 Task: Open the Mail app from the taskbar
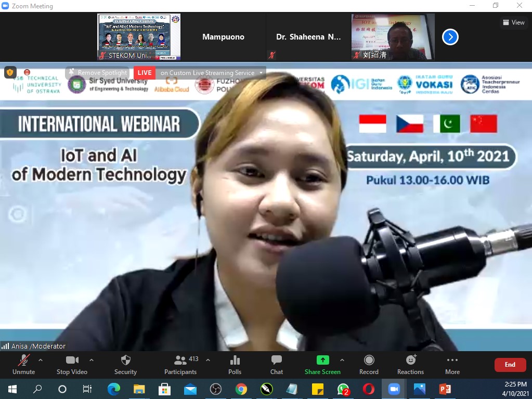click(190, 389)
